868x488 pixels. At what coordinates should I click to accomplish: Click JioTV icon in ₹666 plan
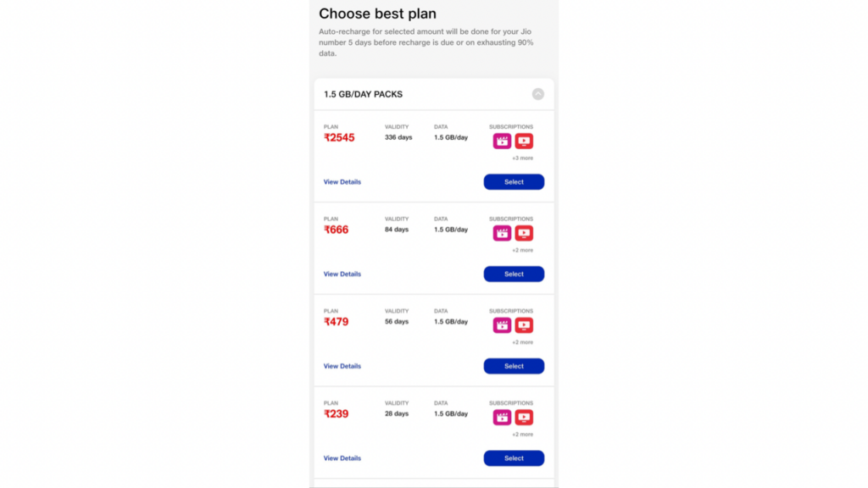(524, 233)
